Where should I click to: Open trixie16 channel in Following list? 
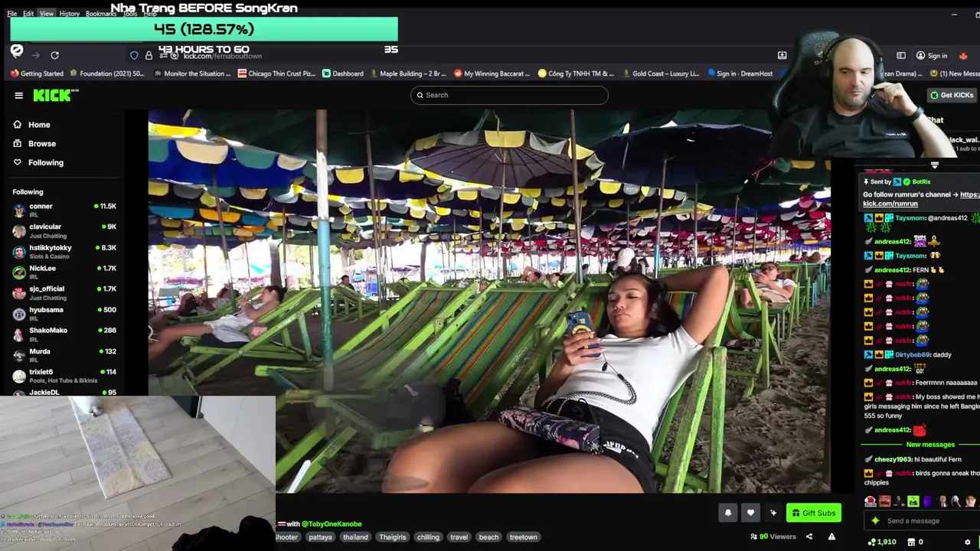pyautogui.click(x=64, y=375)
